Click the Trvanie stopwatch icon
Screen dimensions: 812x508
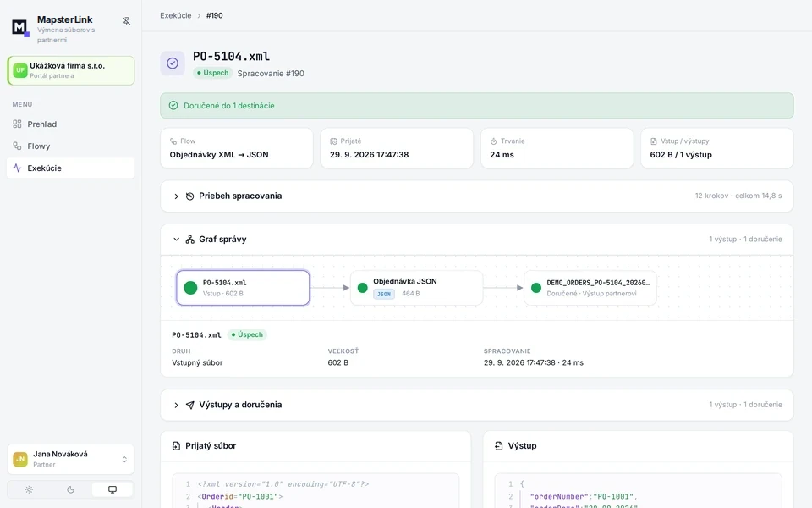493,141
